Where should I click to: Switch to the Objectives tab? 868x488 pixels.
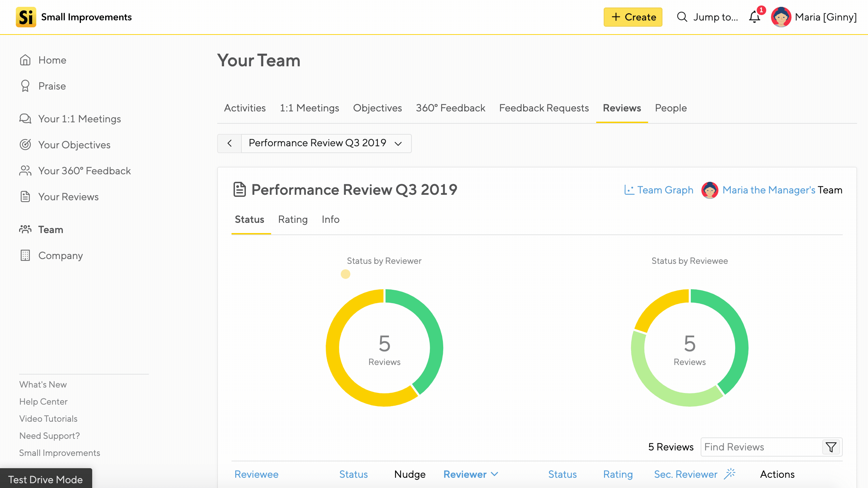click(377, 108)
